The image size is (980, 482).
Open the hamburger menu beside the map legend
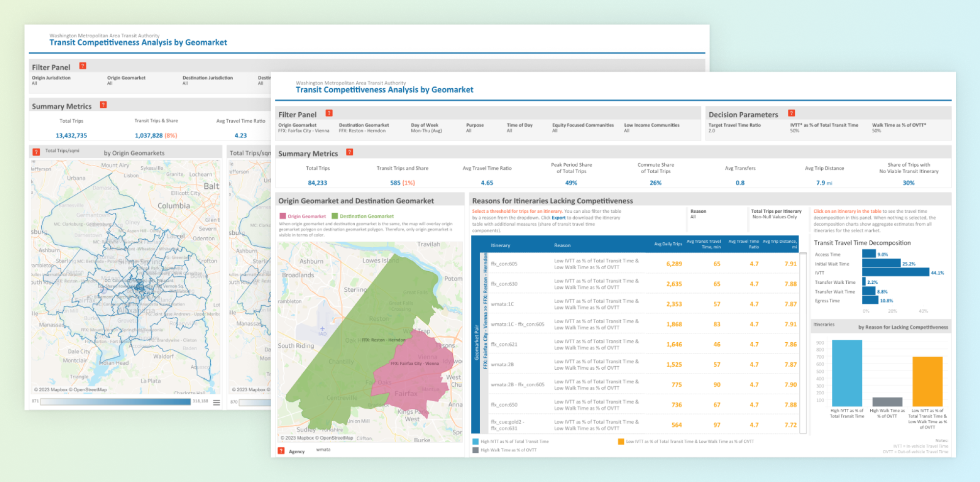coord(217,403)
